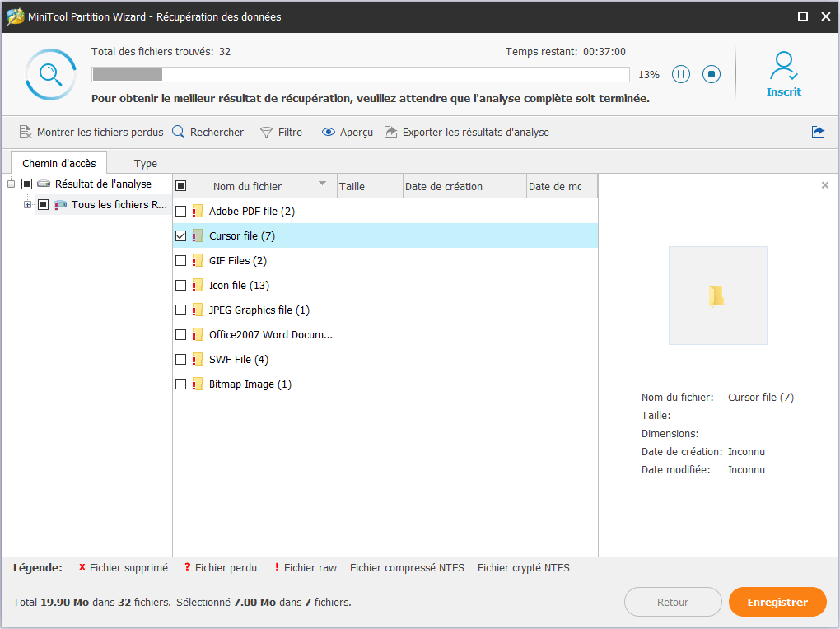Image resolution: width=840 pixels, height=629 pixels.
Task: Check the Office2007 Word Docum... checkbox
Action: coord(181,334)
